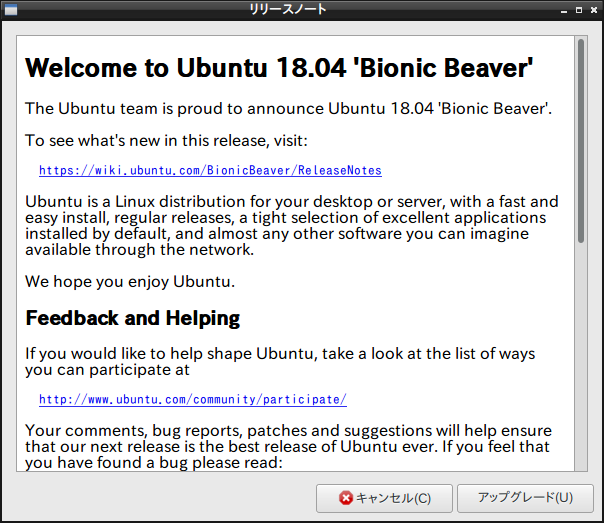
Task: Minimize the リリースノート window
Action: click(x=564, y=10)
